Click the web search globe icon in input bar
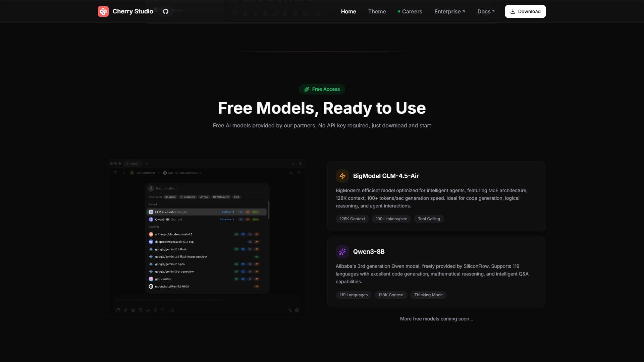Image resolution: width=644 pixels, height=362 pixels. (133, 310)
